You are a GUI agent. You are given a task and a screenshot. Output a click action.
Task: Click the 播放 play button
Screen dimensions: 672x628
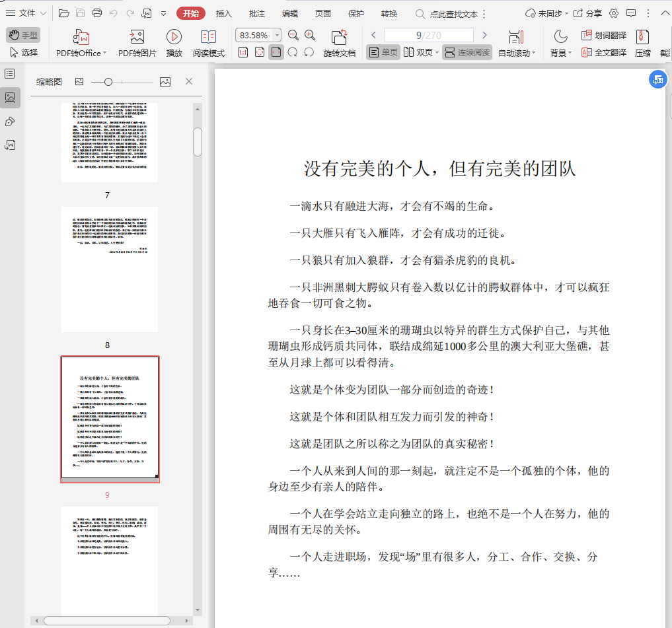coord(174,44)
